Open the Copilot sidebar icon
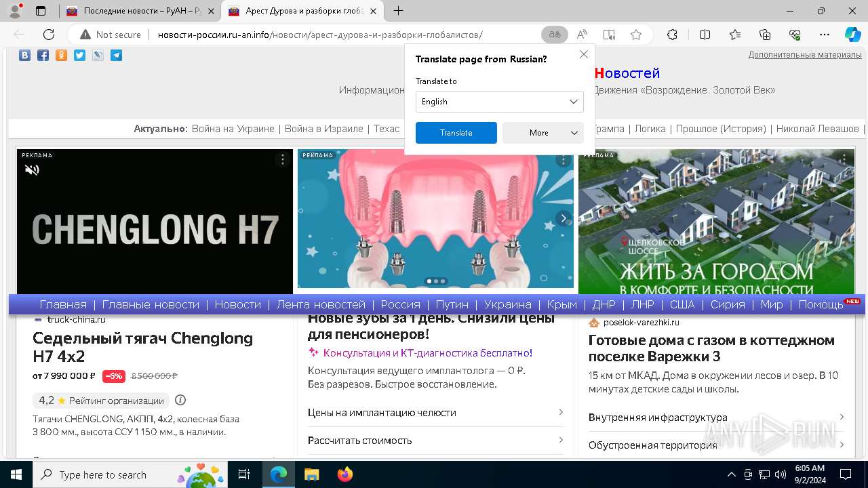 (852, 35)
